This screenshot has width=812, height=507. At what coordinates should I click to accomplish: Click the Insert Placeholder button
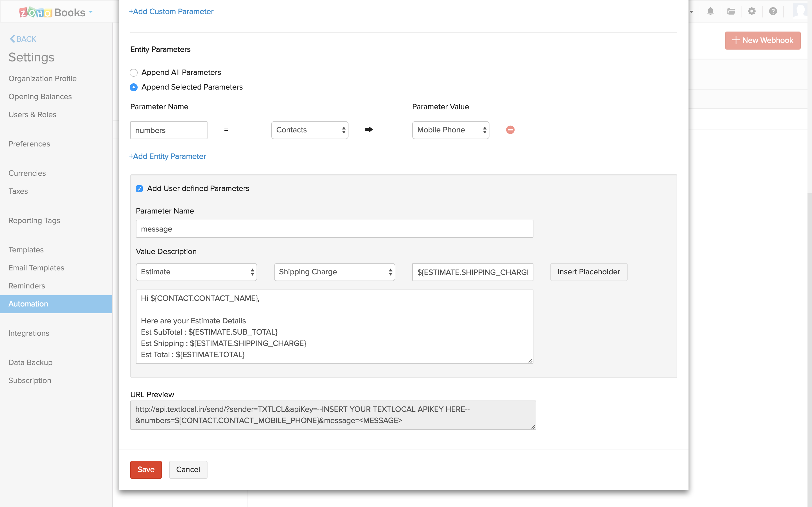pos(588,272)
